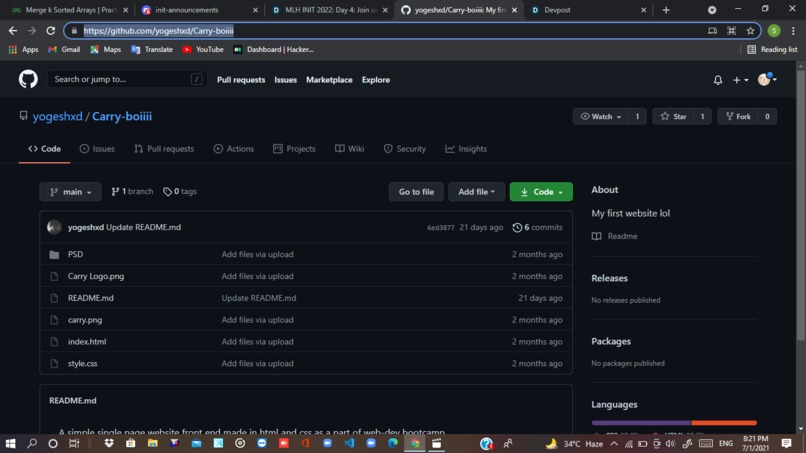Open commit hash 6ed3877
Image resolution: width=806 pixels, height=453 pixels.
click(441, 227)
